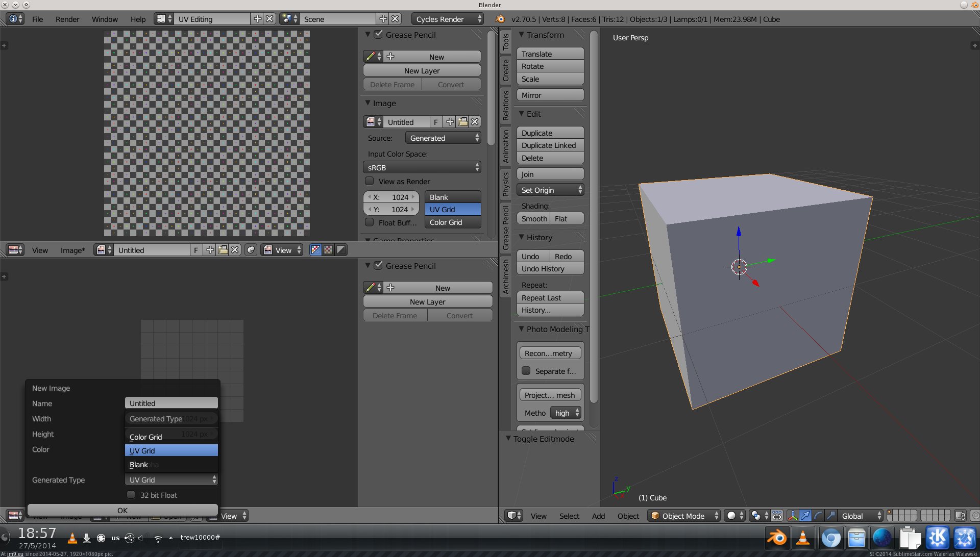Click OK in the New Image dialog
The width and height of the screenshot is (980, 557).
coord(122,510)
